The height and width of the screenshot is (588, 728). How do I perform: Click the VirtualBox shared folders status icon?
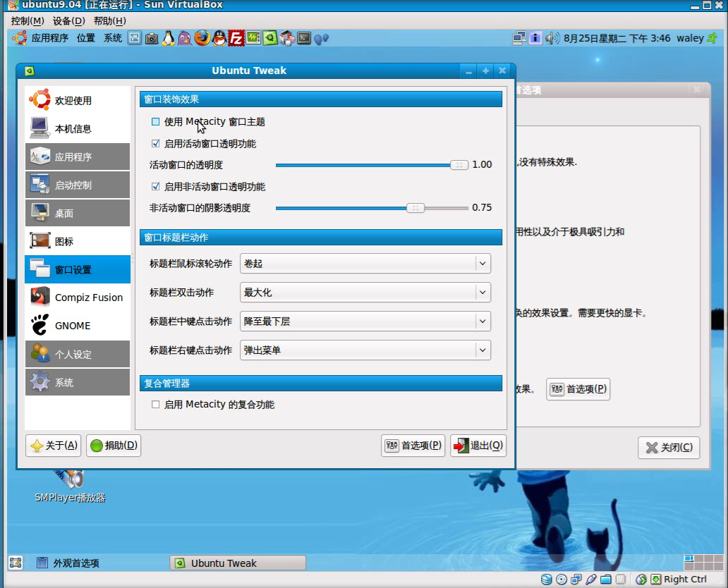tap(606, 579)
